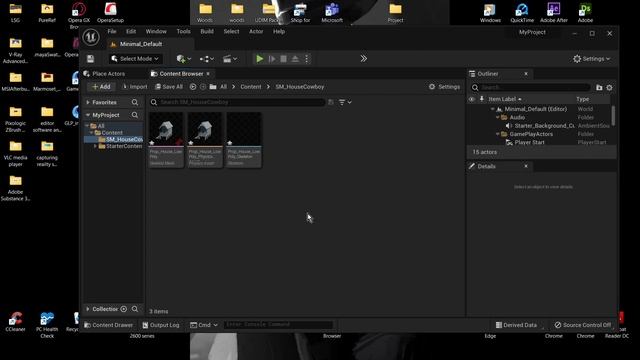Click the All breadcrumb in the path bar
This screenshot has width=640, height=360.
pyautogui.click(x=223, y=87)
